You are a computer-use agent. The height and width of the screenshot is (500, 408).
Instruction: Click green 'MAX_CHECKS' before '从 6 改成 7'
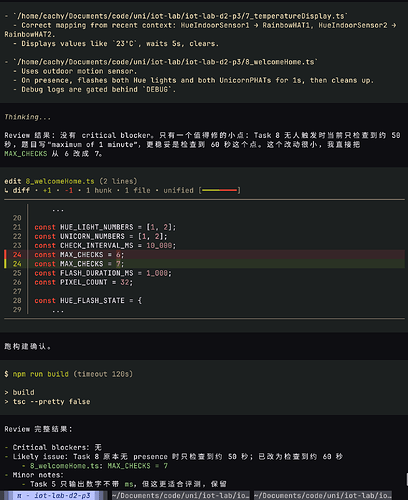click(26, 154)
